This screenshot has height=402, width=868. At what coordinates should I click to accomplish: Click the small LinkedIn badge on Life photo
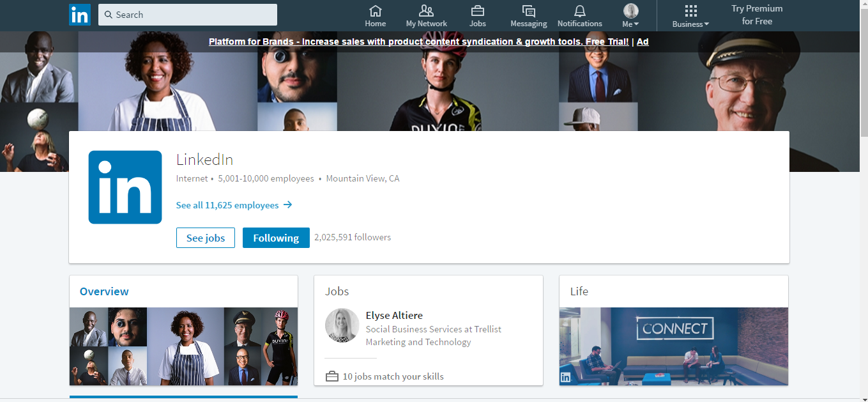pyautogui.click(x=566, y=377)
